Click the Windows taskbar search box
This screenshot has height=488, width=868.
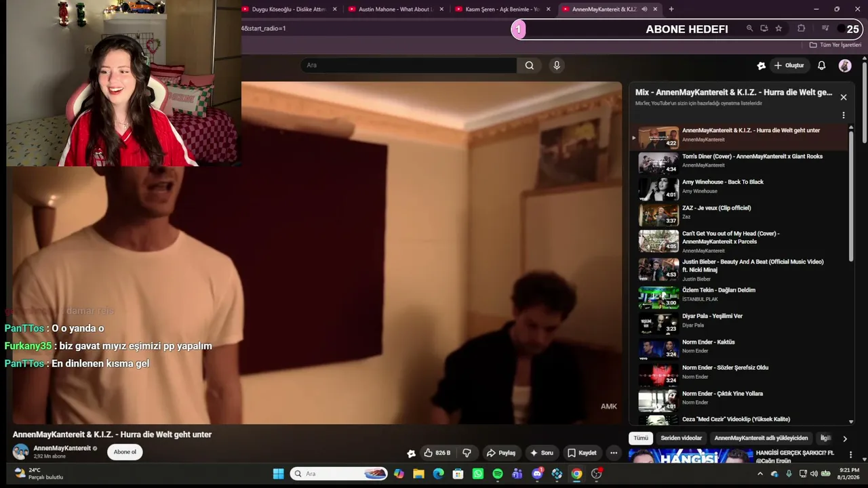point(338,474)
